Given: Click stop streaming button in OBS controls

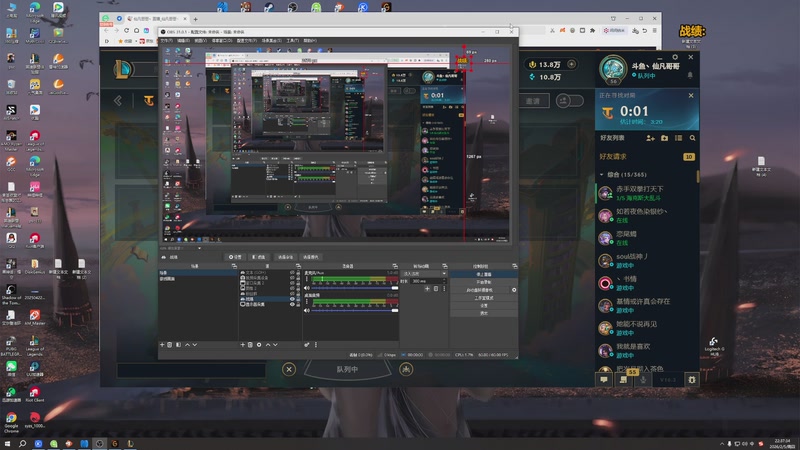Looking at the screenshot, I should pos(484,274).
